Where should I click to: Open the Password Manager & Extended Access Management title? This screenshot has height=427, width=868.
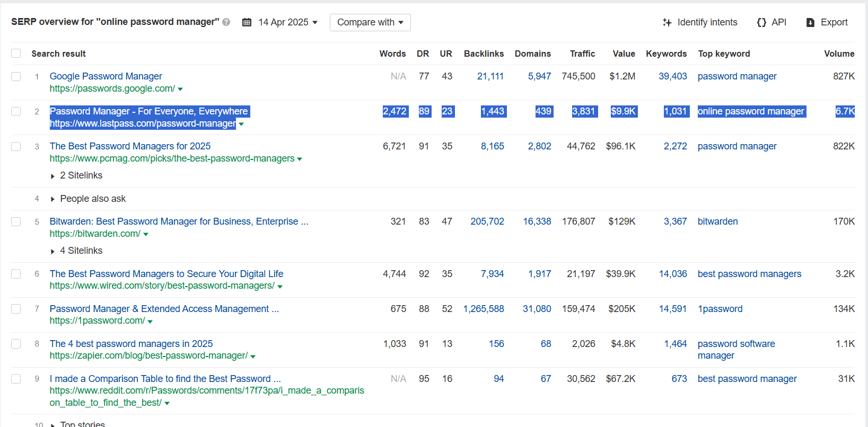click(164, 309)
